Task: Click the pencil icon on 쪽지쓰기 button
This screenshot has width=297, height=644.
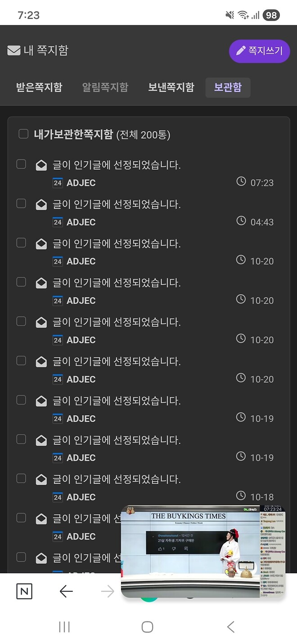Action: (x=240, y=51)
